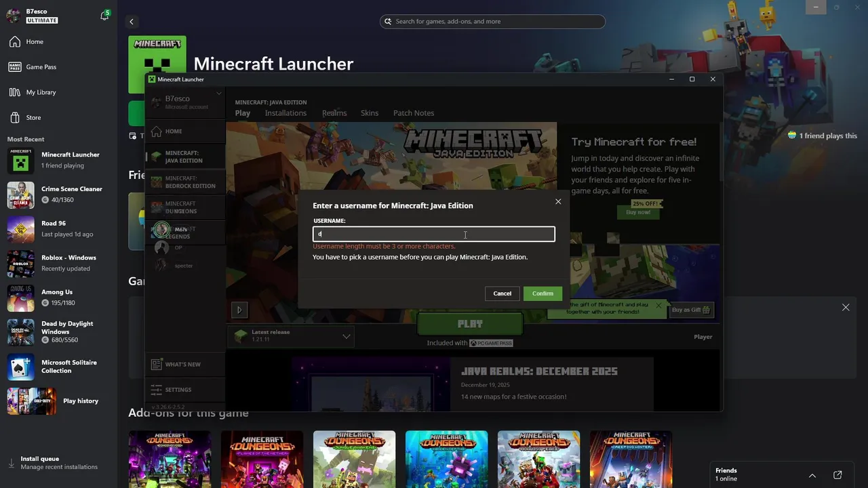Click Buy as Gift button
Image resolution: width=868 pixels, height=488 pixels.
point(692,310)
